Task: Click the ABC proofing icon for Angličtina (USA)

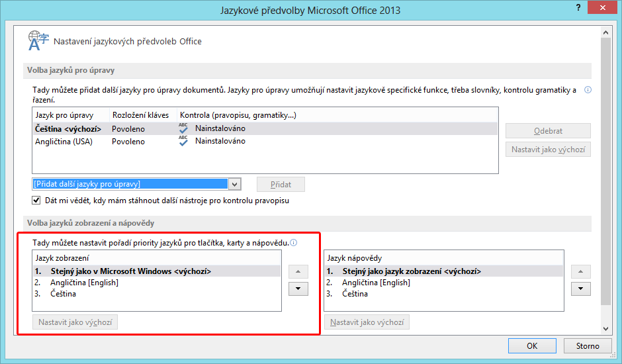Action: click(x=183, y=141)
